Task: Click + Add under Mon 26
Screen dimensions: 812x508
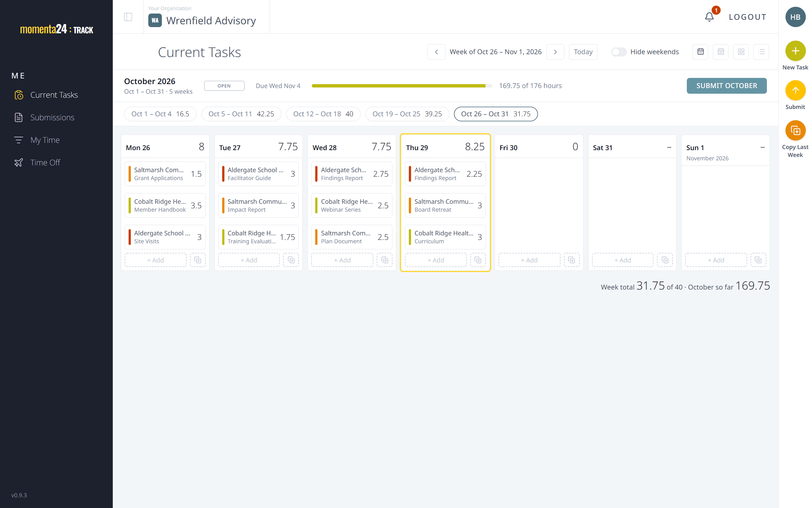Action: [x=155, y=260]
